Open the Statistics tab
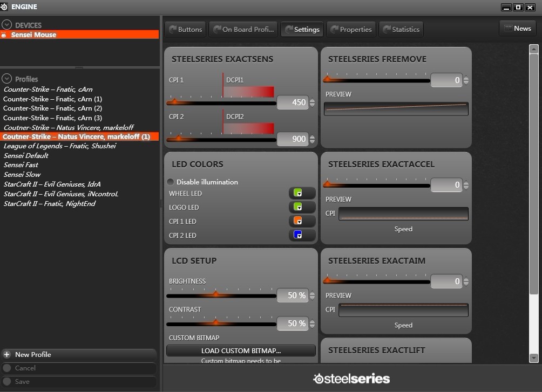542x392 pixels. [x=401, y=29]
